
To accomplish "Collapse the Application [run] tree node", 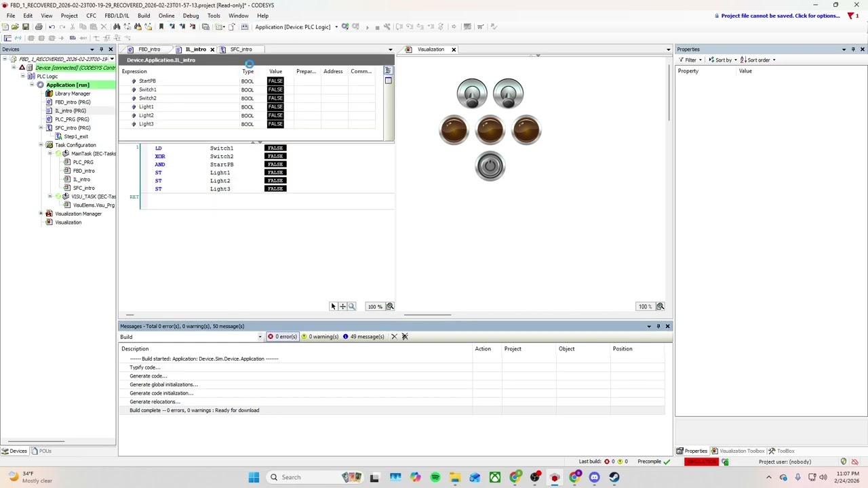I will 32,85.
